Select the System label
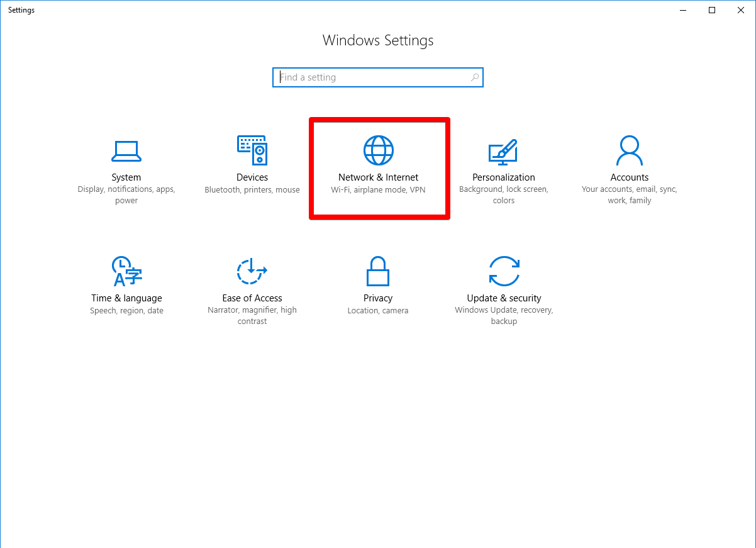The width and height of the screenshot is (756, 548). point(126,177)
